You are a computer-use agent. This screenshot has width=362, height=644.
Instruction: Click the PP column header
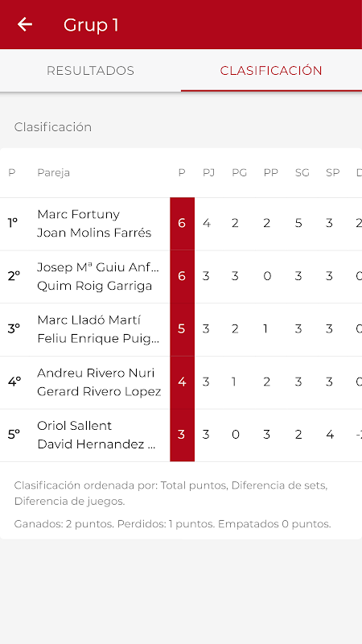pos(271,173)
